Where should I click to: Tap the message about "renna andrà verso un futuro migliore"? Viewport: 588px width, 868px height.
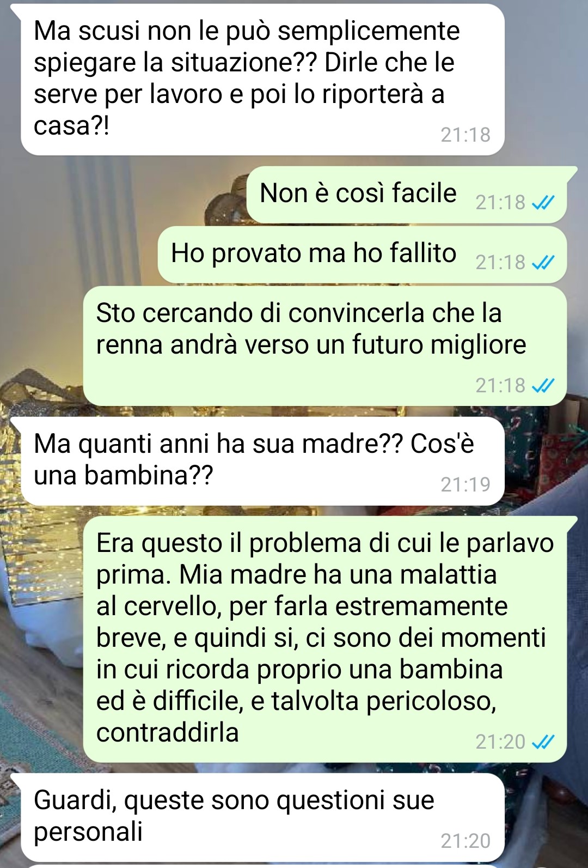tap(325, 346)
